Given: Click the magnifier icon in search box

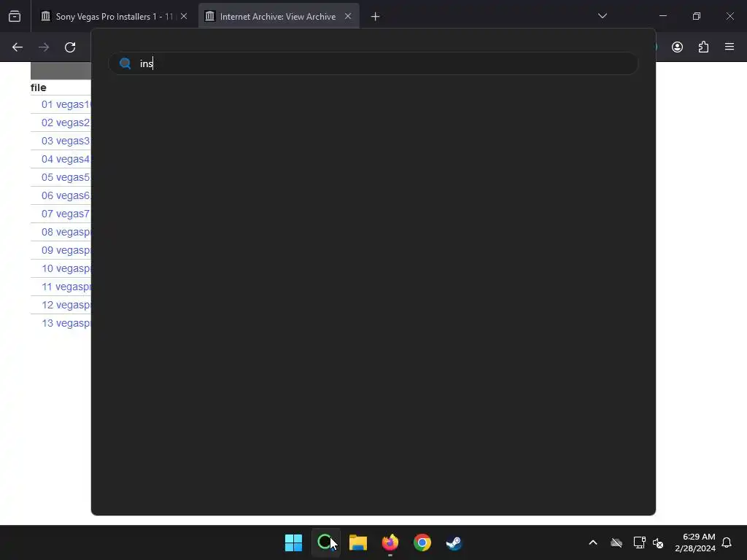Looking at the screenshot, I should click(125, 63).
